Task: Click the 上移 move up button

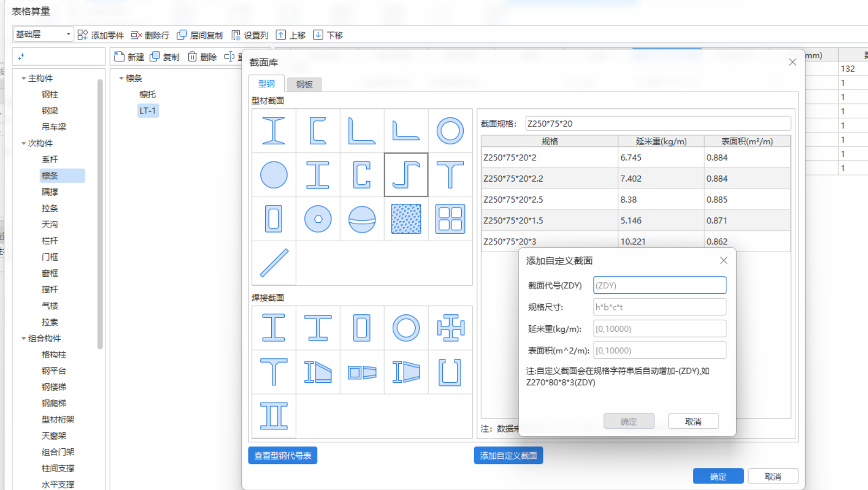Action: coord(291,35)
